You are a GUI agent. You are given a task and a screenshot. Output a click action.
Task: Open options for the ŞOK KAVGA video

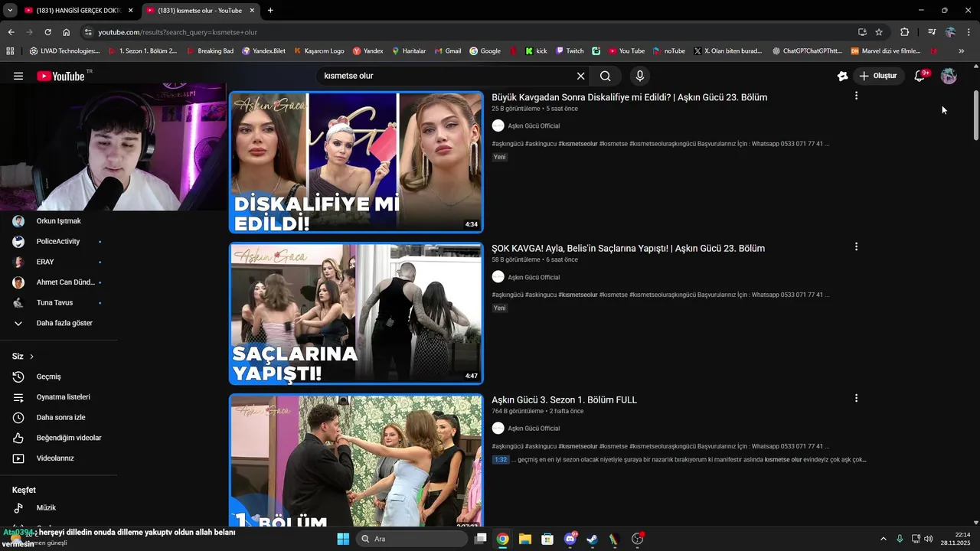[856, 246]
